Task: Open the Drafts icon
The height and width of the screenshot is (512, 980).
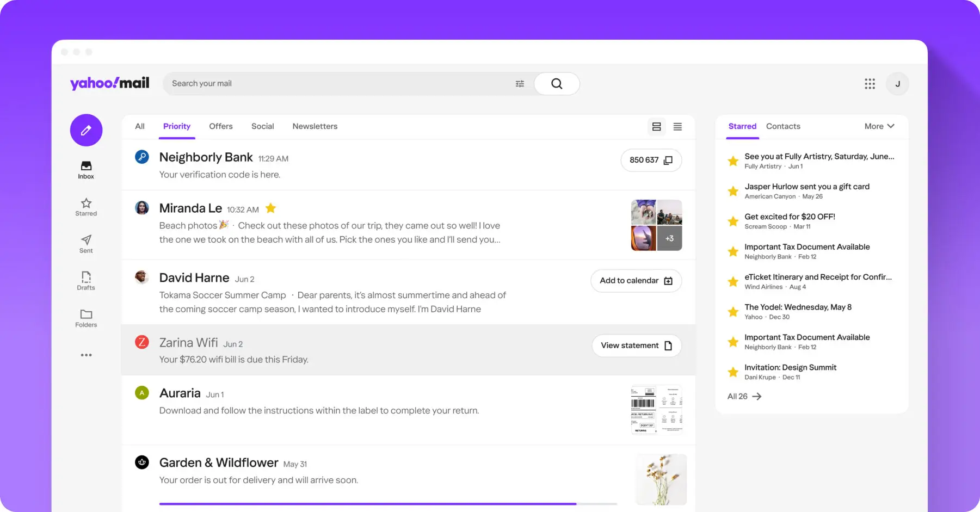Action: pyautogui.click(x=85, y=278)
